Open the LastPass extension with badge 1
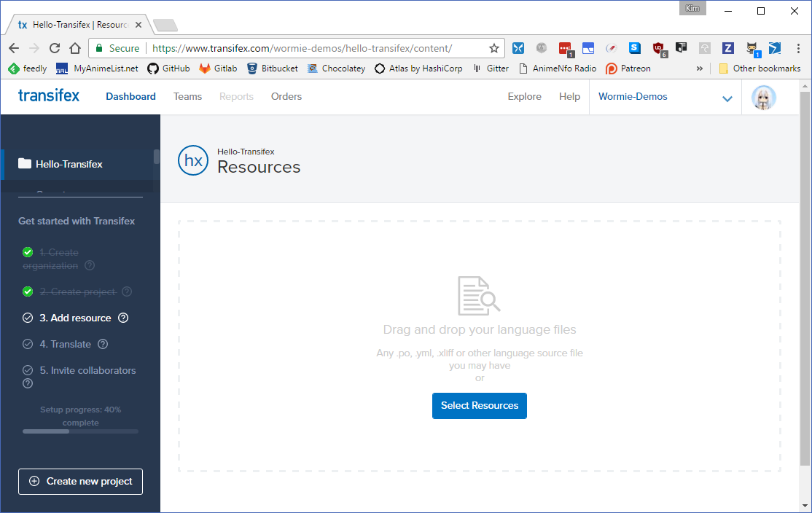This screenshot has height=513, width=812. pos(566,49)
